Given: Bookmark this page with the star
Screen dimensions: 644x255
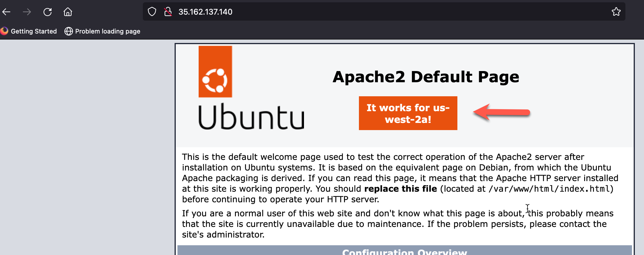Looking at the screenshot, I should tap(616, 12).
